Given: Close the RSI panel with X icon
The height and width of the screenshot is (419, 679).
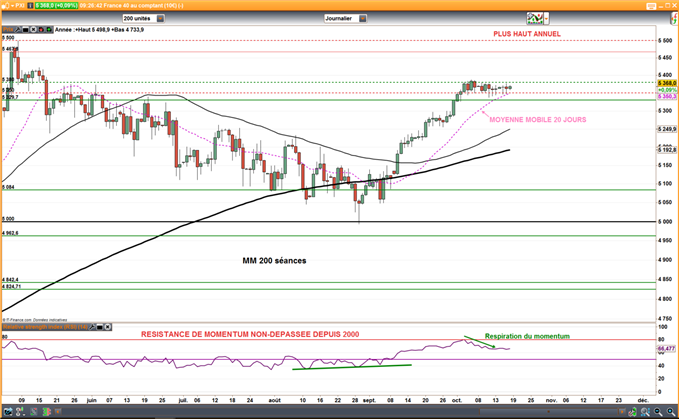Looking at the screenshot, I should [x=107, y=327].
